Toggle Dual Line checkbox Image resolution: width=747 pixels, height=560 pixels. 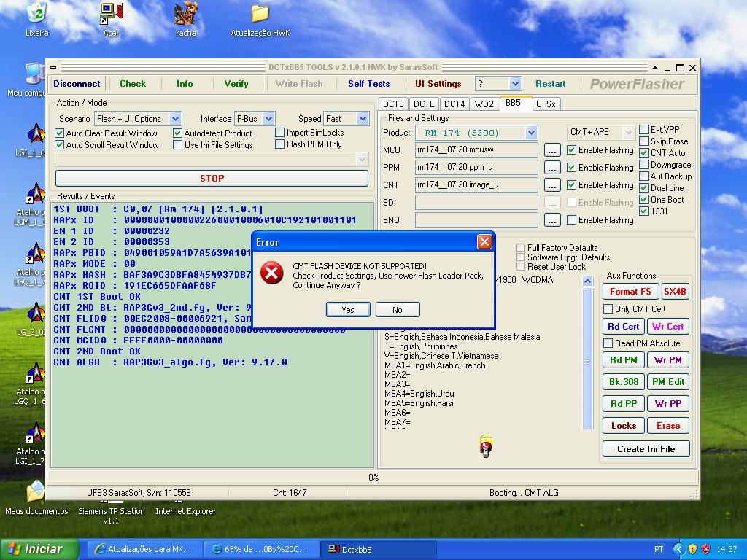(x=643, y=187)
